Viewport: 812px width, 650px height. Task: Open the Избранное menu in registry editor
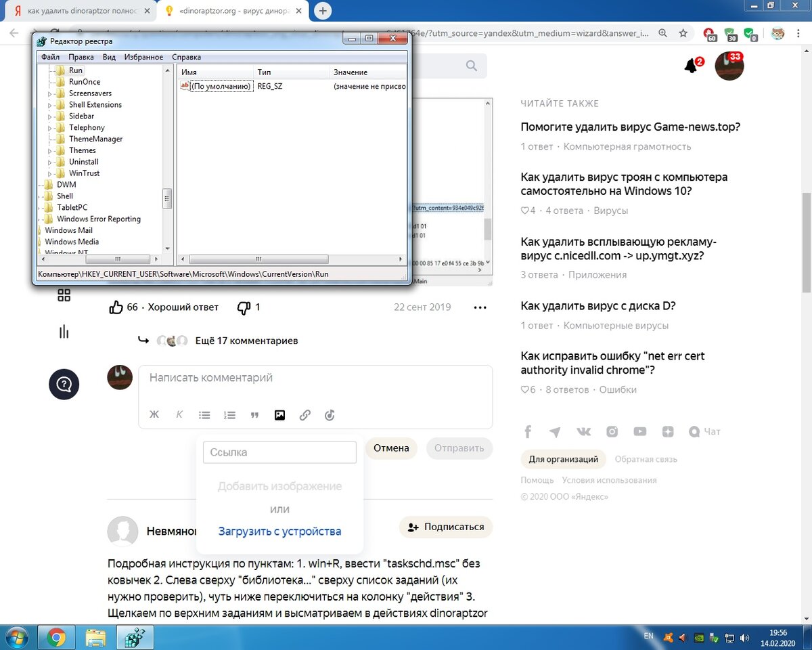(143, 57)
